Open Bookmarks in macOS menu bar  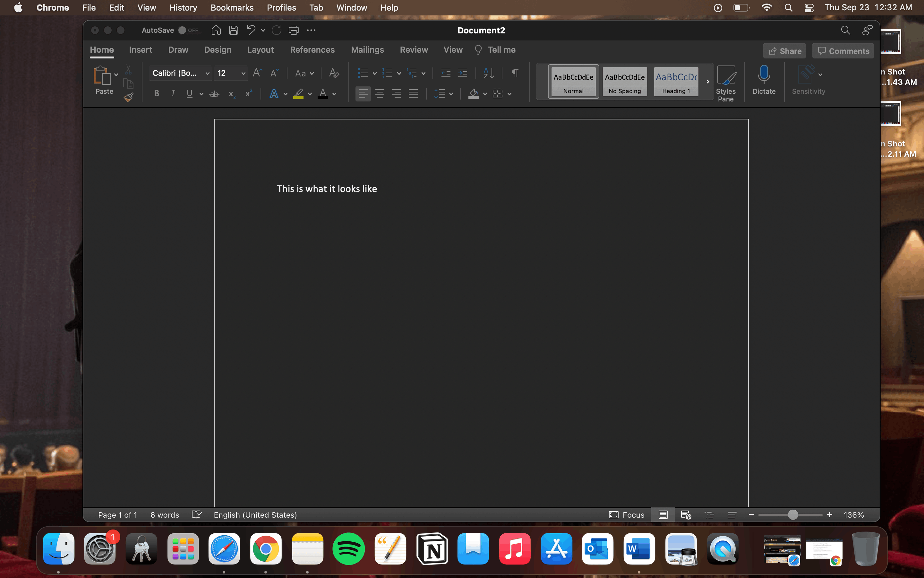point(232,8)
